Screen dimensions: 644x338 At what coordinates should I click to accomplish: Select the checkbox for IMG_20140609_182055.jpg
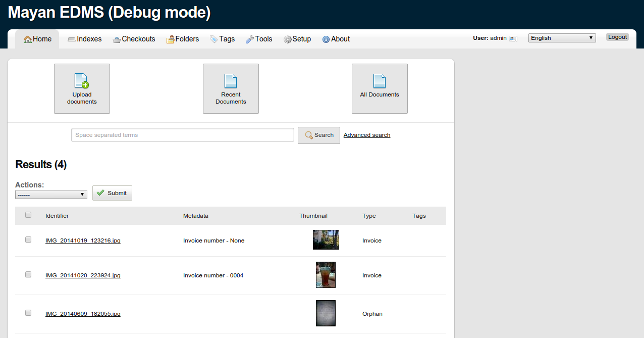(x=28, y=313)
